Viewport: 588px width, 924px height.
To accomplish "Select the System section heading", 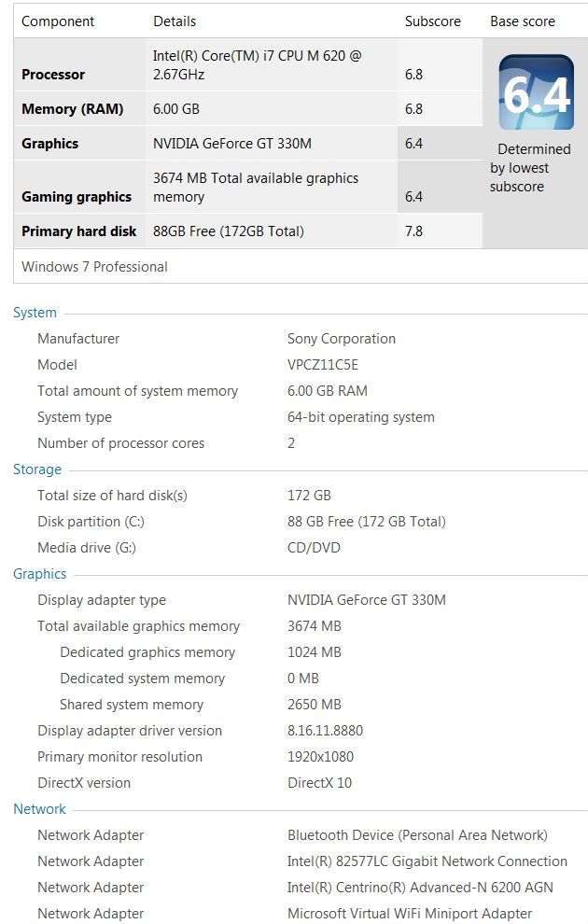I will point(35,313).
